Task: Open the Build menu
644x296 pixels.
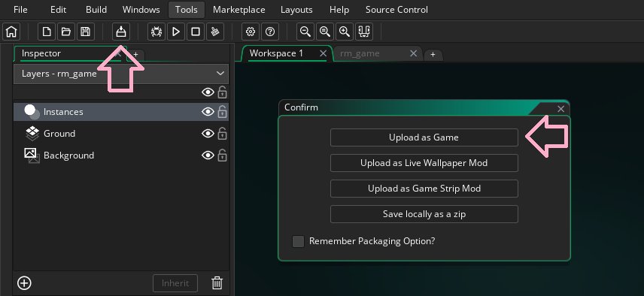Action: point(96,10)
